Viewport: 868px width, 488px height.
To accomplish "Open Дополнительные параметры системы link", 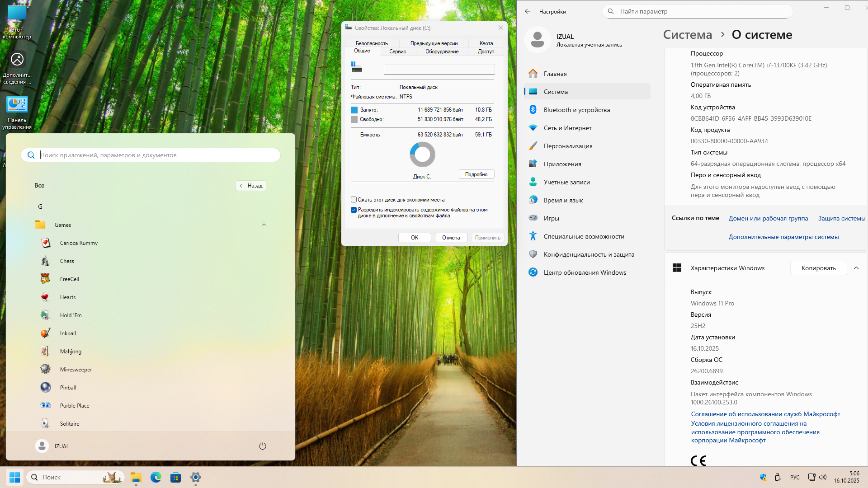I will pos(783,237).
